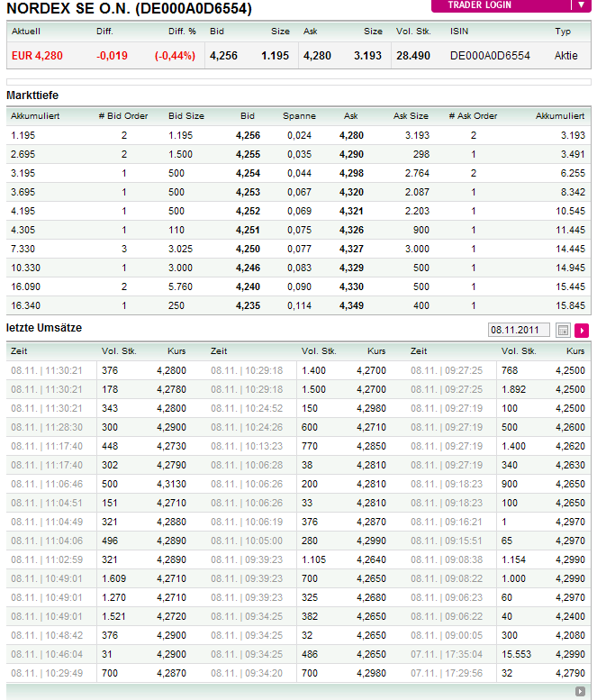Click the current price EUR 4,280
This screenshot has width=597, height=700.
click(37, 56)
